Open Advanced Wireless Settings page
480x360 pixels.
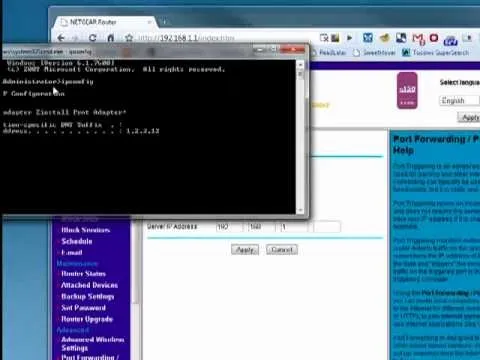(x=93, y=344)
